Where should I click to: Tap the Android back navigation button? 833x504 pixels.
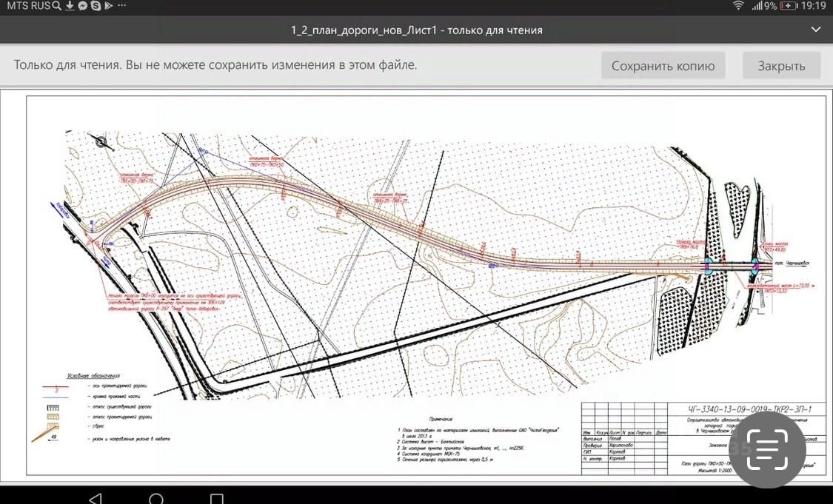(96, 499)
